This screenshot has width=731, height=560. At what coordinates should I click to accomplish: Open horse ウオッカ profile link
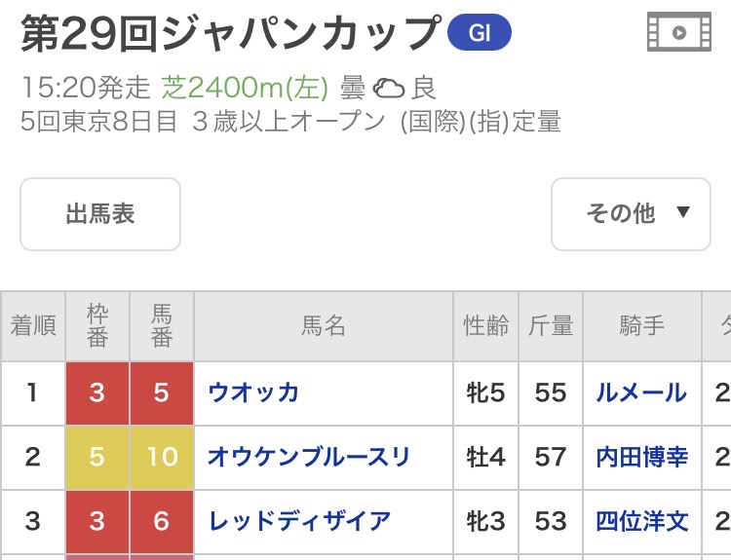tap(253, 392)
